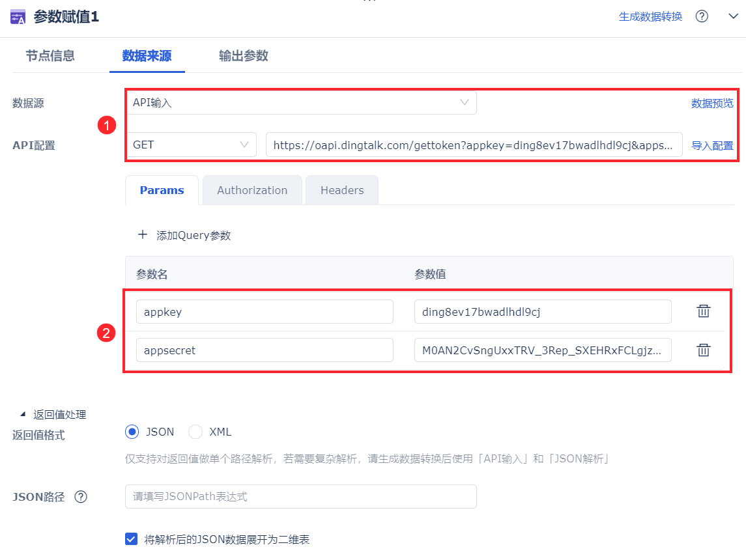Open the GET request method dropdown
Screen dimensions: 746x560
192,145
